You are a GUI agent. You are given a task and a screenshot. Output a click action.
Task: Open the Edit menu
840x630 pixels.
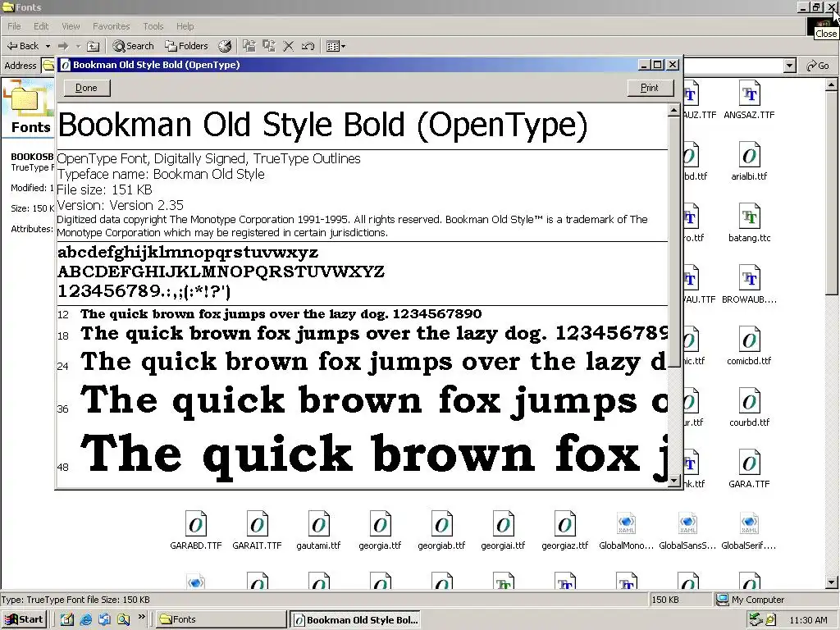[x=41, y=26]
